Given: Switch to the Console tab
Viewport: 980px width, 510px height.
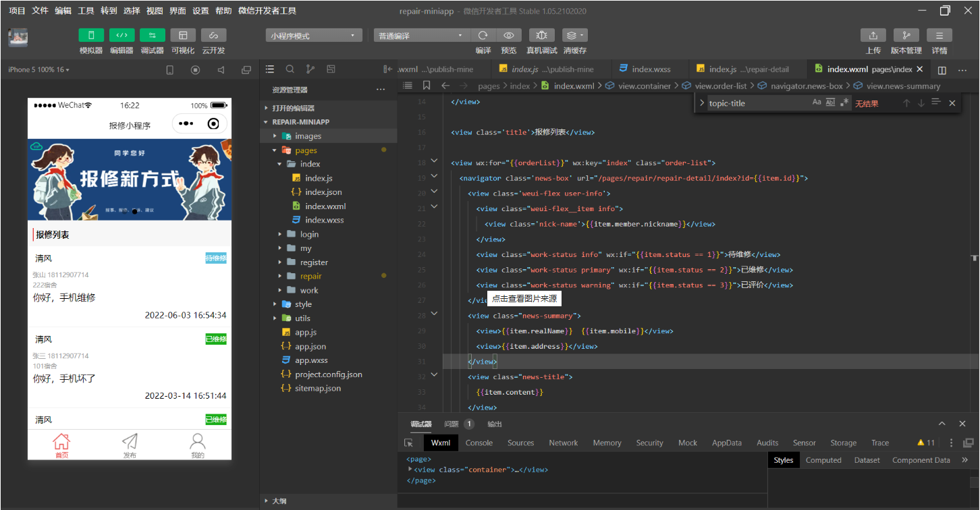Looking at the screenshot, I should [479, 443].
